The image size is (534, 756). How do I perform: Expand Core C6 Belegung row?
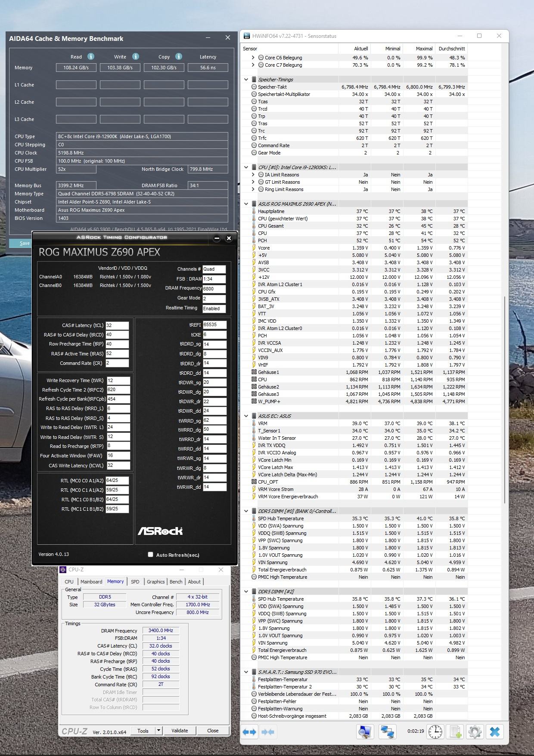[x=253, y=58]
